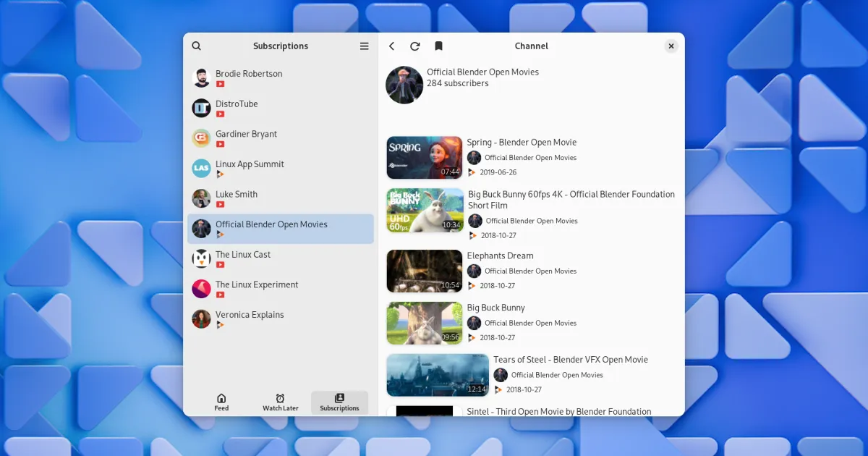Image resolution: width=868 pixels, height=456 pixels.
Task: Open Brodie Robertson's channel
Action: click(249, 74)
